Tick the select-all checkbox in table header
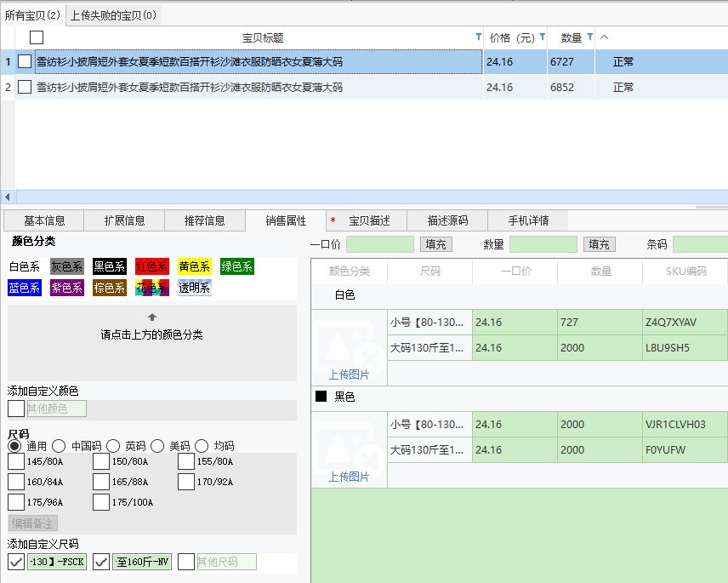Viewport: 728px width, 583px height. point(37,37)
